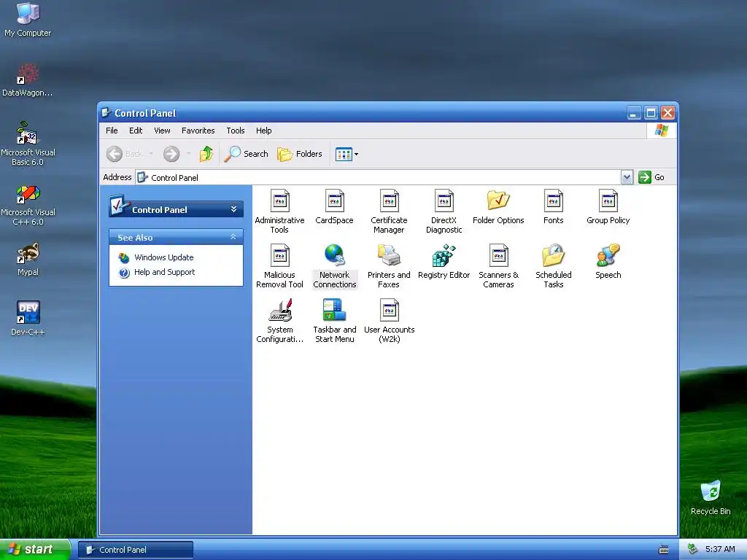This screenshot has height=560, width=747.
Task: Open DirectX Diagnostic tool
Action: (x=444, y=211)
